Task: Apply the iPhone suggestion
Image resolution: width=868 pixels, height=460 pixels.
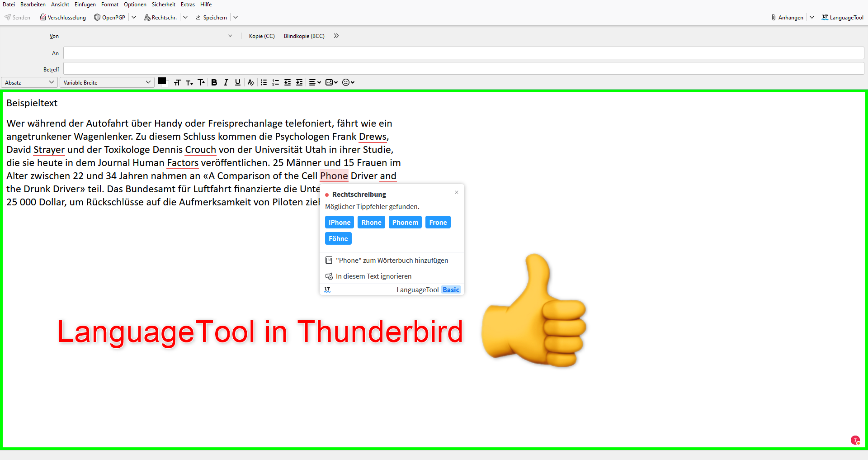Action: 340,222
